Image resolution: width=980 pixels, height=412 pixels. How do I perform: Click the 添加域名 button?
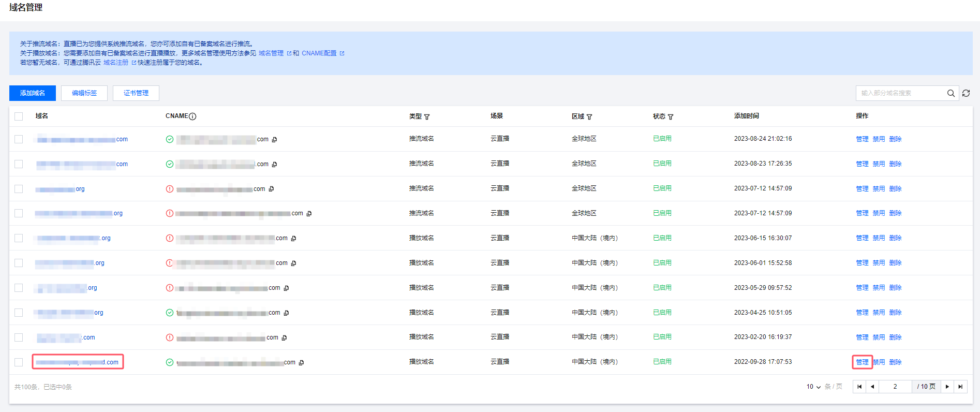(33, 93)
